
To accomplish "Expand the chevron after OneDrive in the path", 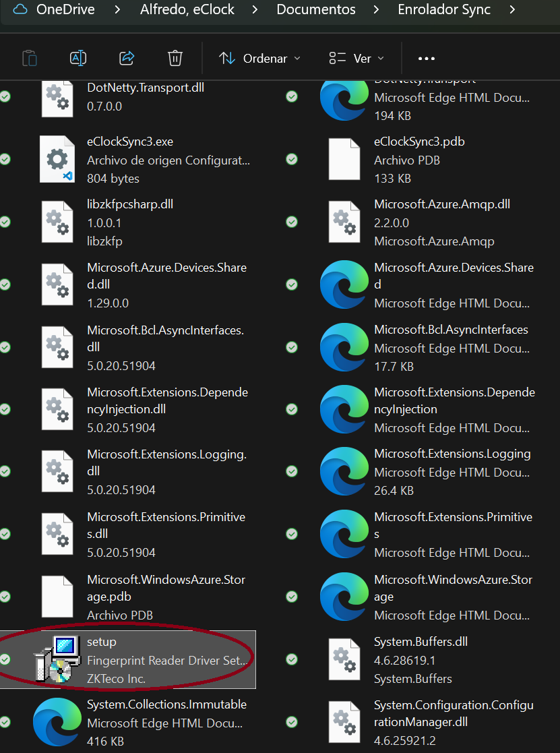I will pos(117,9).
